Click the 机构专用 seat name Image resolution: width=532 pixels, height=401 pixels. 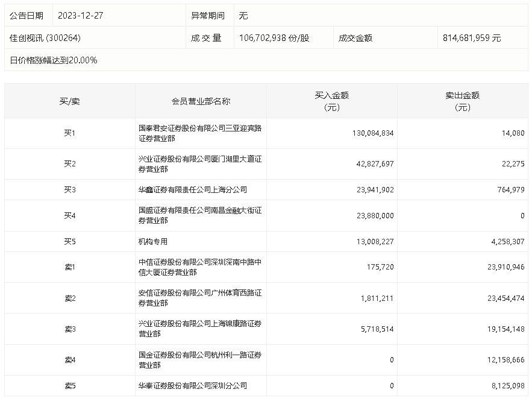(153, 241)
